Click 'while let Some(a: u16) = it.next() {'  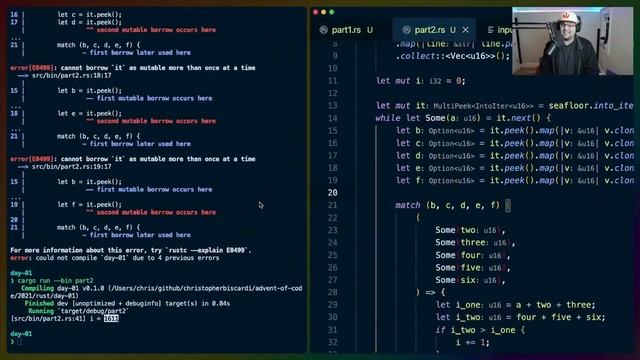click(x=463, y=118)
